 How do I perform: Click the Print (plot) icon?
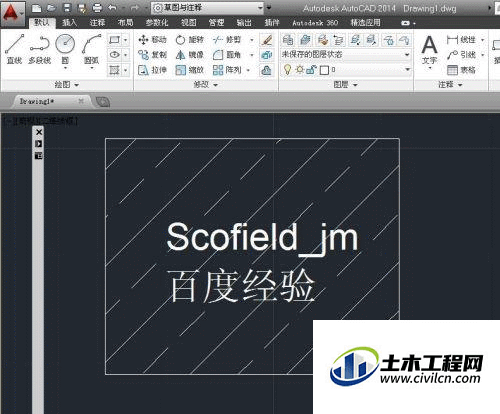tap(97, 8)
